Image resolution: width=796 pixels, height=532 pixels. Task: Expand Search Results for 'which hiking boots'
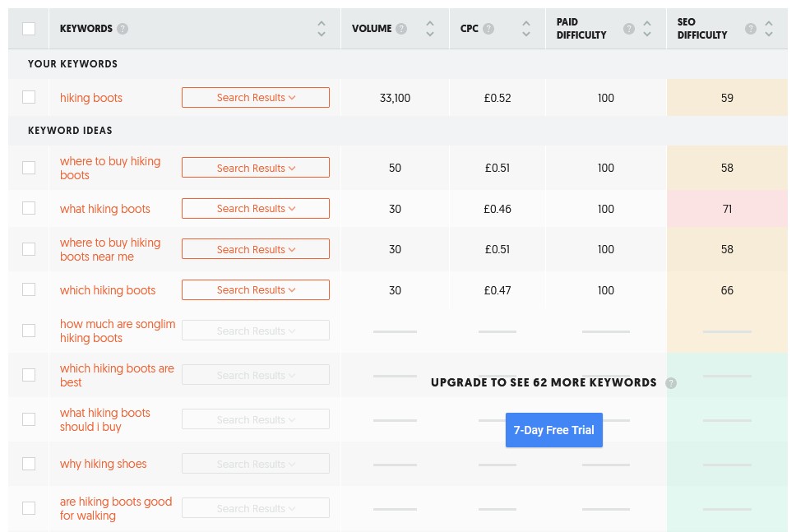[256, 290]
